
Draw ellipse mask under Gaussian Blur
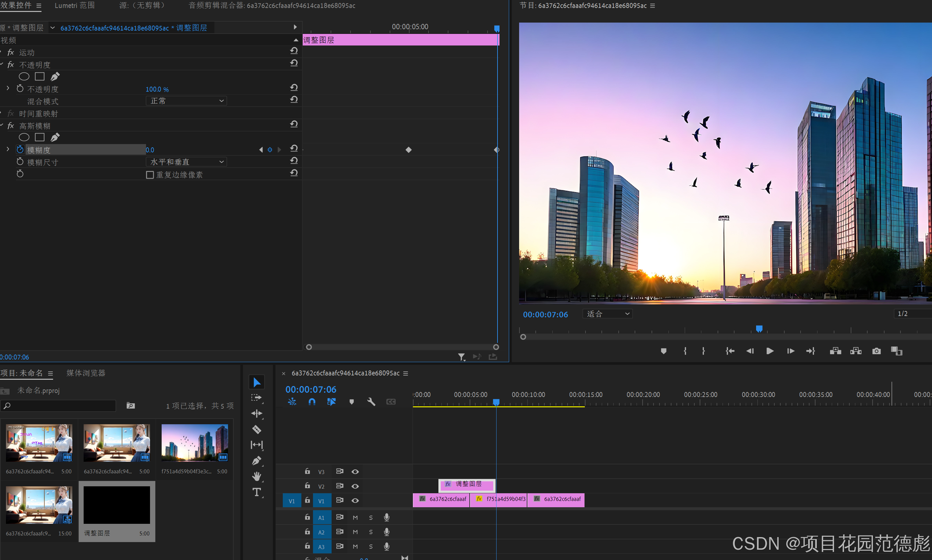(24, 137)
